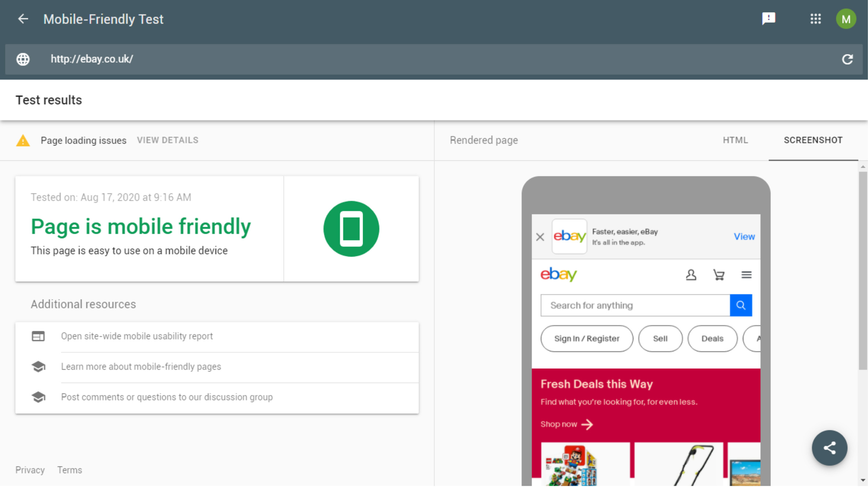Image resolution: width=868 pixels, height=487 pixels.
Task: Open the Terms link
Action: pos(69,470)
